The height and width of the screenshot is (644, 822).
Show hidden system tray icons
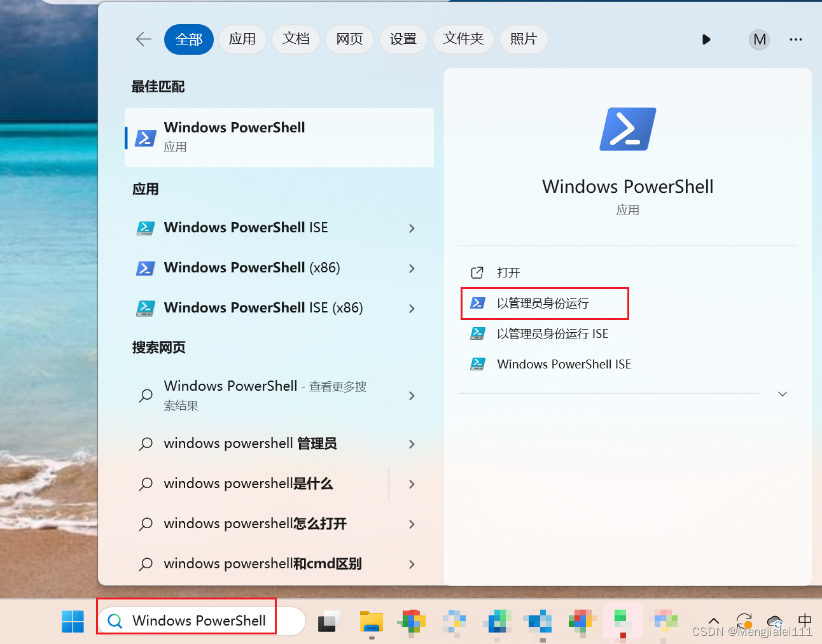(x=714, y=621)
